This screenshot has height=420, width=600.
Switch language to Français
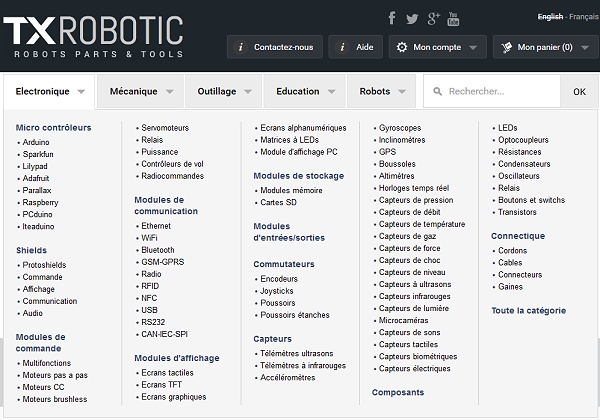584,17
